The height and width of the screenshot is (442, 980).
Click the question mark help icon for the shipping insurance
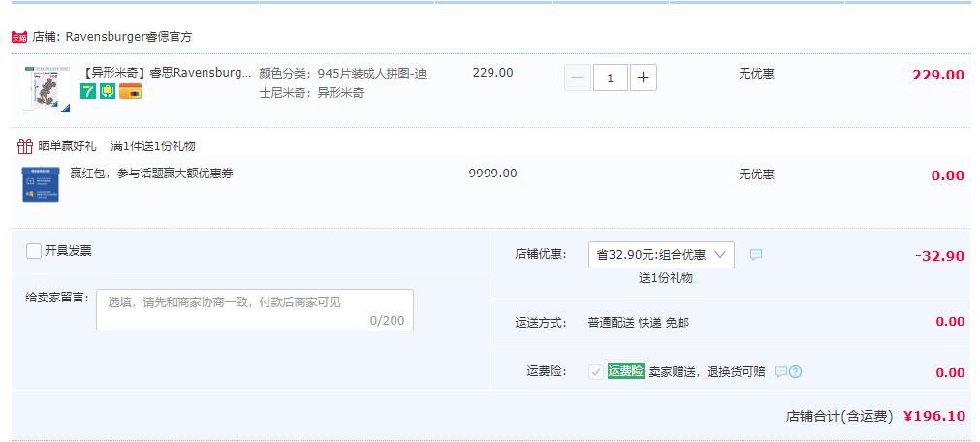pyautogui.click(x=795, y=372)
